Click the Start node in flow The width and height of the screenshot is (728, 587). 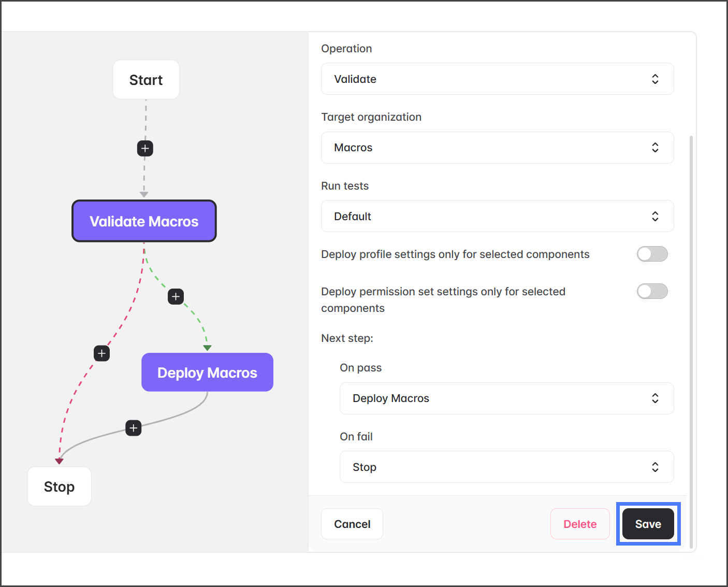click(146, 80)
